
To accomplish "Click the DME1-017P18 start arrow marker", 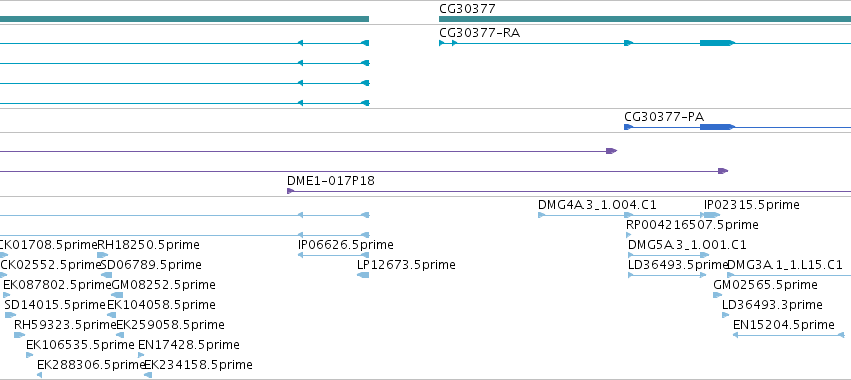I will pyautogui.click(x=290, y=191).
